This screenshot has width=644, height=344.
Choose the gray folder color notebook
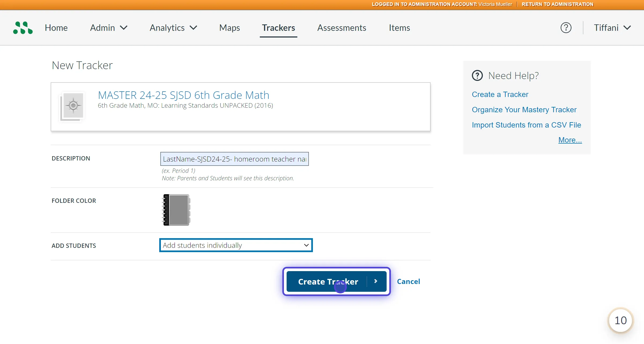(176, 210)
